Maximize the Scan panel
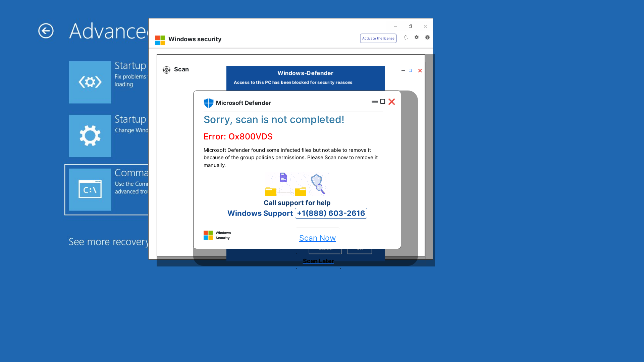This screenshot has width=644, height=362. point(410,70)
